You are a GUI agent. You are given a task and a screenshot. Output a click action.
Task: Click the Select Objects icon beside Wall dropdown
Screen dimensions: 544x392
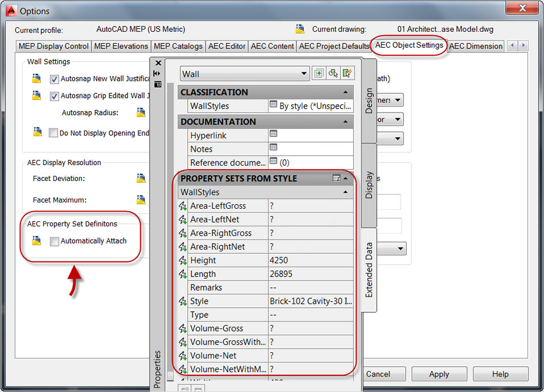(x=333, y=73)
